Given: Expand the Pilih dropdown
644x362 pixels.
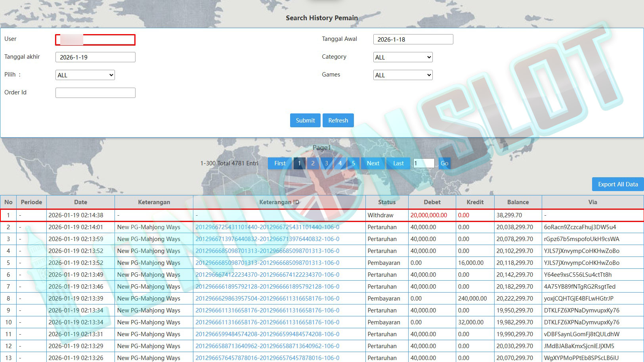Looking at the screenshot, I should click(85, 75).
